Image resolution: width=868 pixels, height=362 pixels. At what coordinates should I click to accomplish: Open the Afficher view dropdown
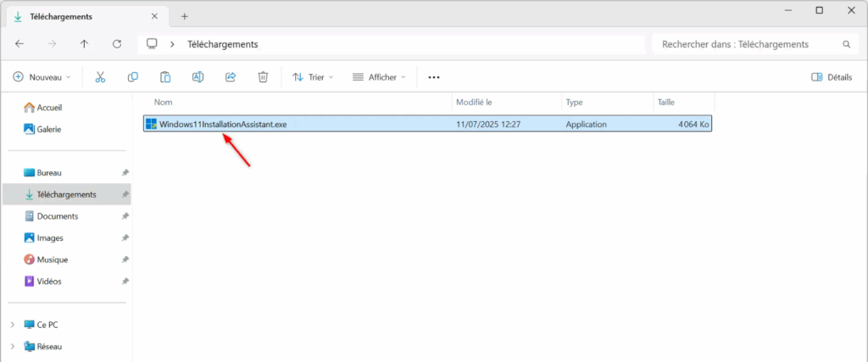coord(379,77)
